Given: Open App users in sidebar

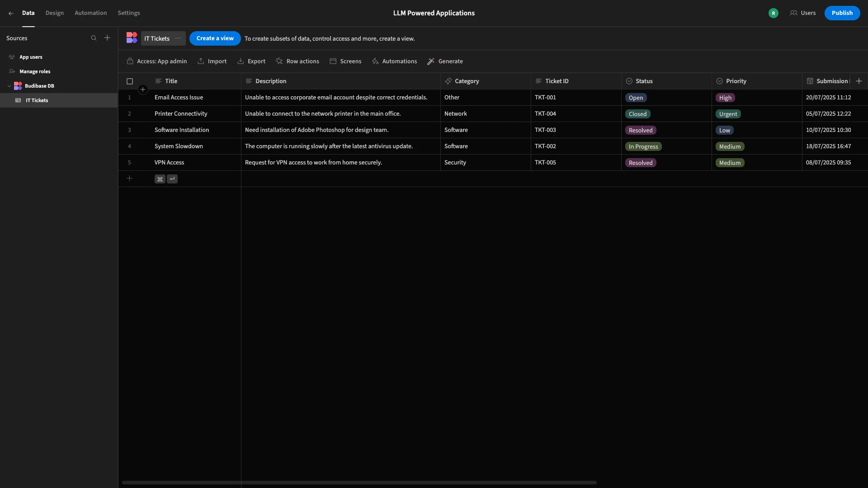Looking at the screenshot, I should (x=59, y=57).
